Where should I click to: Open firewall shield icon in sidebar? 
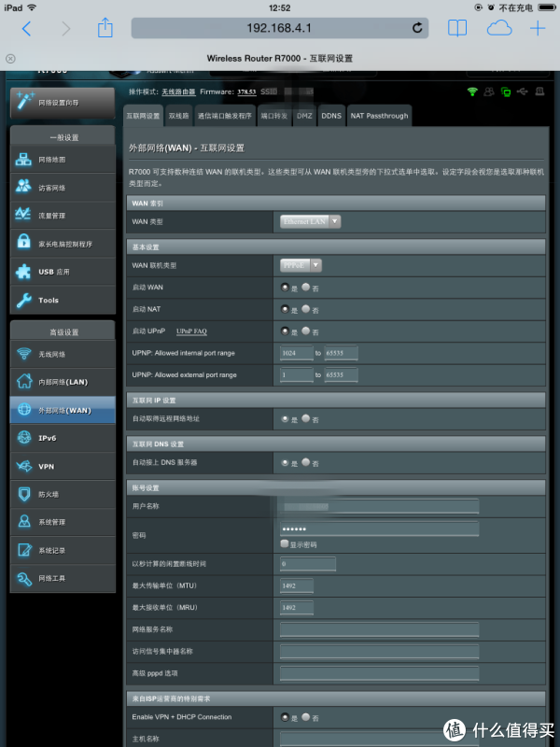(24, 494)
